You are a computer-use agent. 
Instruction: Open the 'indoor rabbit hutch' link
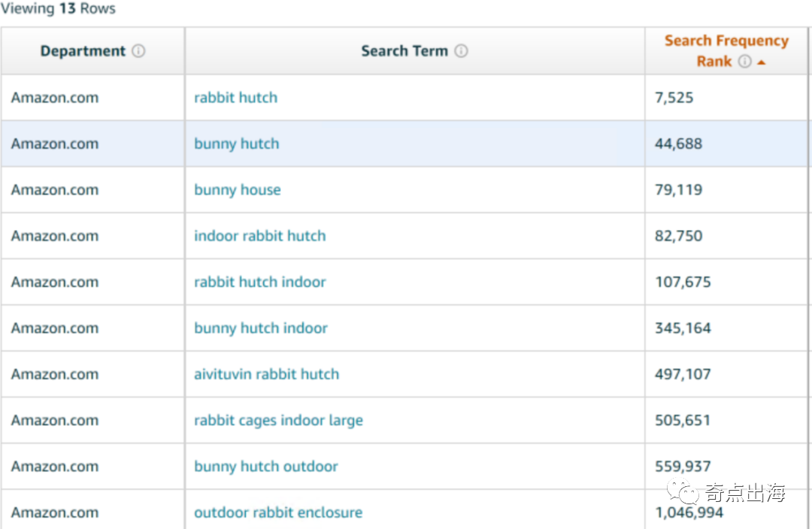[x=259, y=236]
